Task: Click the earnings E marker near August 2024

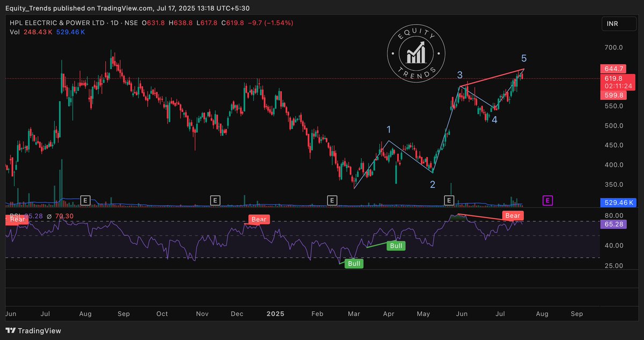Action: (85, 200)
